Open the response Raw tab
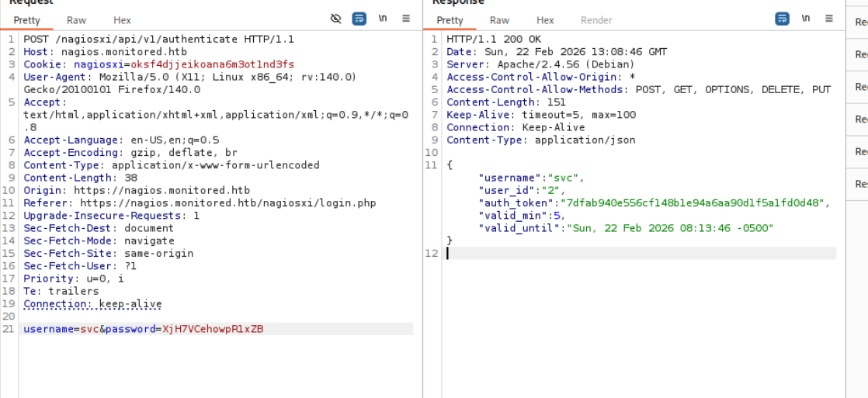868x398 pixels. coord(499,20)
